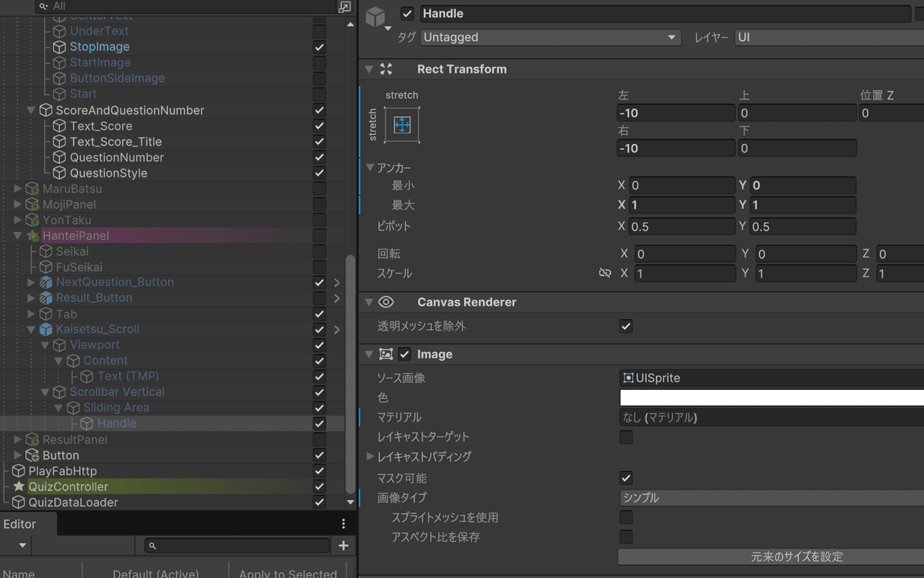Collapse the Rect Transform component foldout
This screenshot has width=924, height=578.
tap(370, 69)
